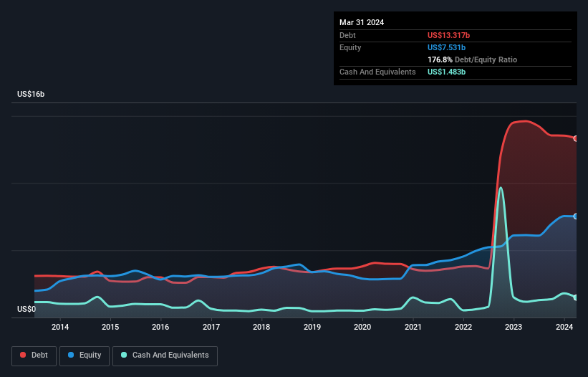588x377 pixels.
Task: Click the US$7.531b equity value
Action: (x=446, y=47)
